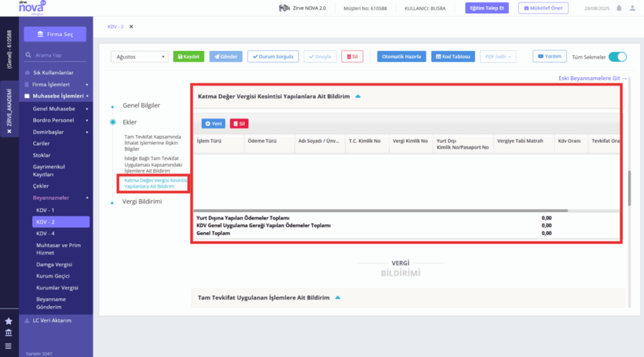Expand the Genel Muhasebe submenu
644x357 pixels.
pos(87,109)
